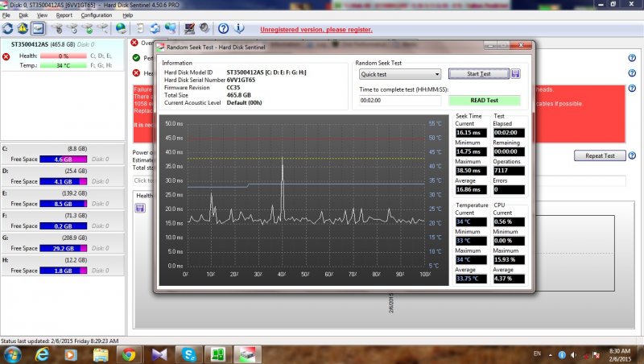Click the save icon next to Start Test
This screenshot has width=644, height=364.
pyautogui.click(x=515, y=74)
